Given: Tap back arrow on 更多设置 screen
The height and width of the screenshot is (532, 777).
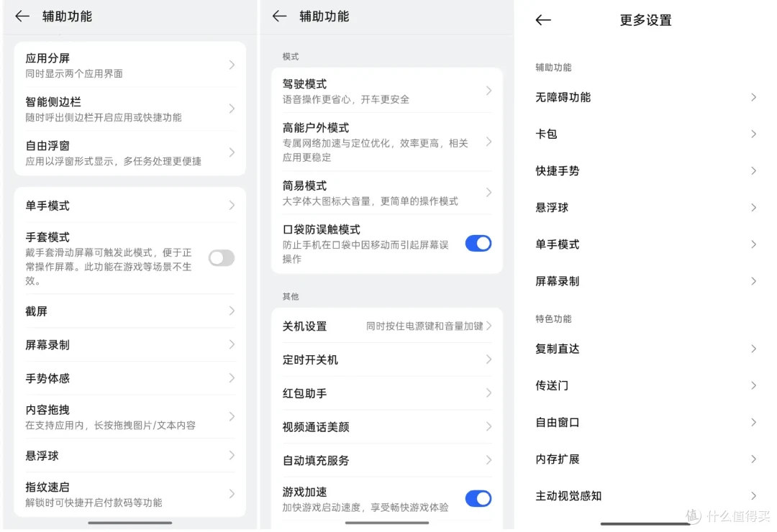Looking at the screenshot, I should pos(543,20).
